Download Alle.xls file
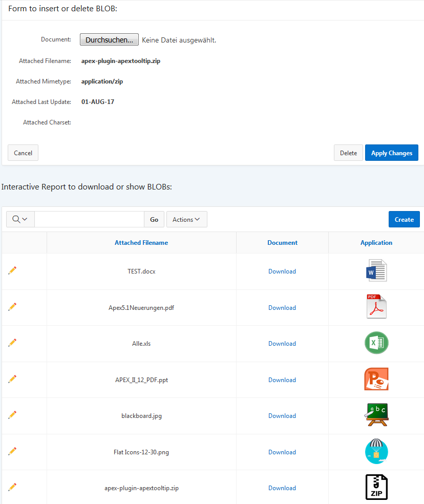The width and height of the screenshot is (424, 504). click(282, 344)
